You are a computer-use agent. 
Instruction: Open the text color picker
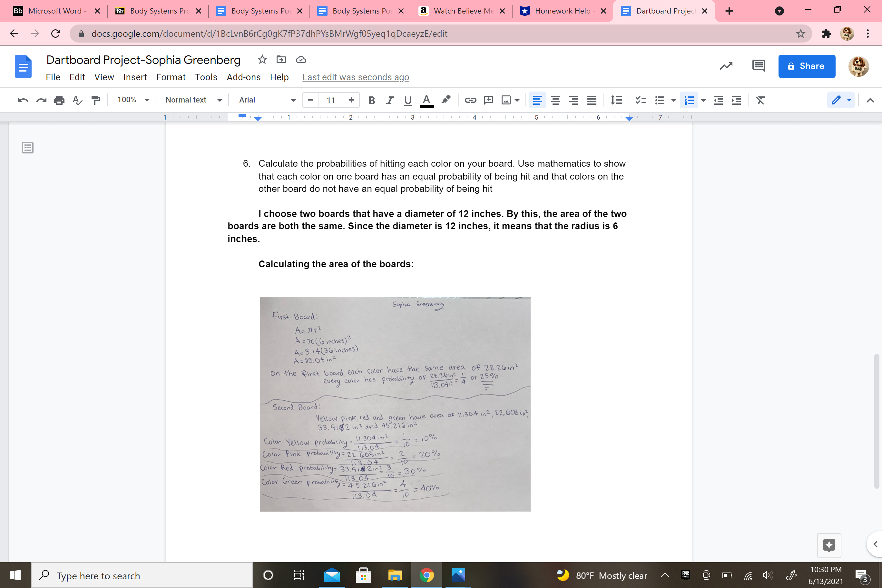click(426, 100)
